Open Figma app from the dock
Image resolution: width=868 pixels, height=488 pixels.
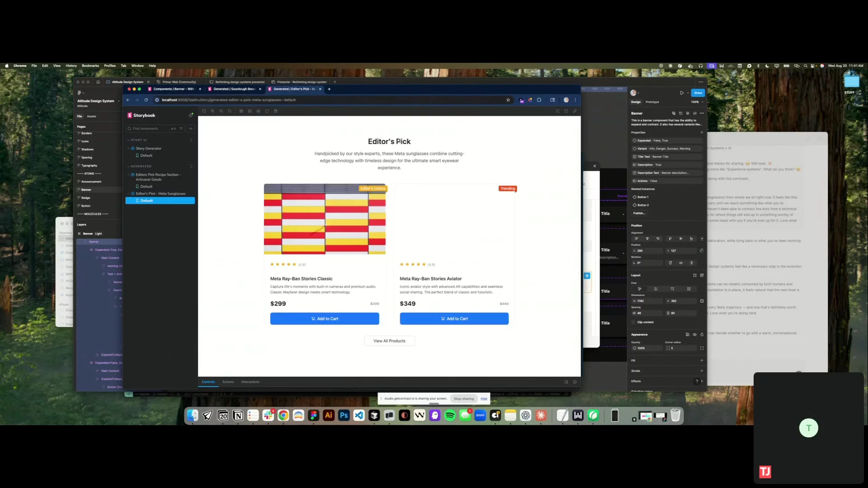tap(313, 416)
